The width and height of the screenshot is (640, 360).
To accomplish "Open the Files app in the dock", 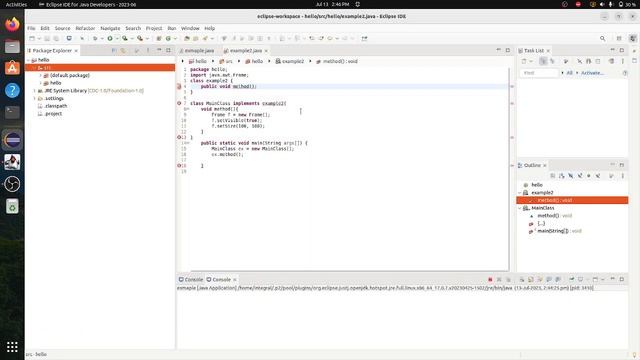I will click(x=12, y=47).
